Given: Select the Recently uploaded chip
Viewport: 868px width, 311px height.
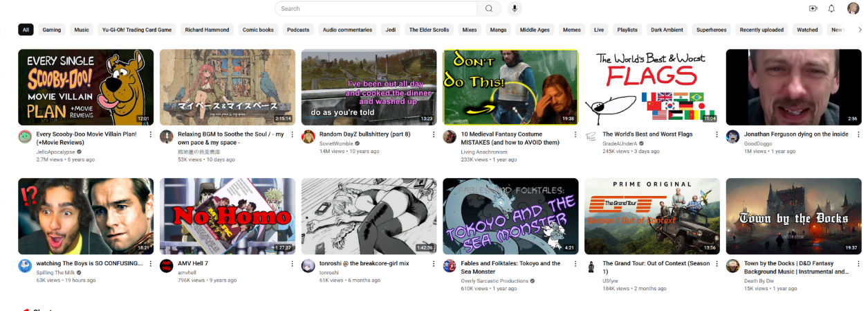Looking at the screenshot, I should [761, 30].
